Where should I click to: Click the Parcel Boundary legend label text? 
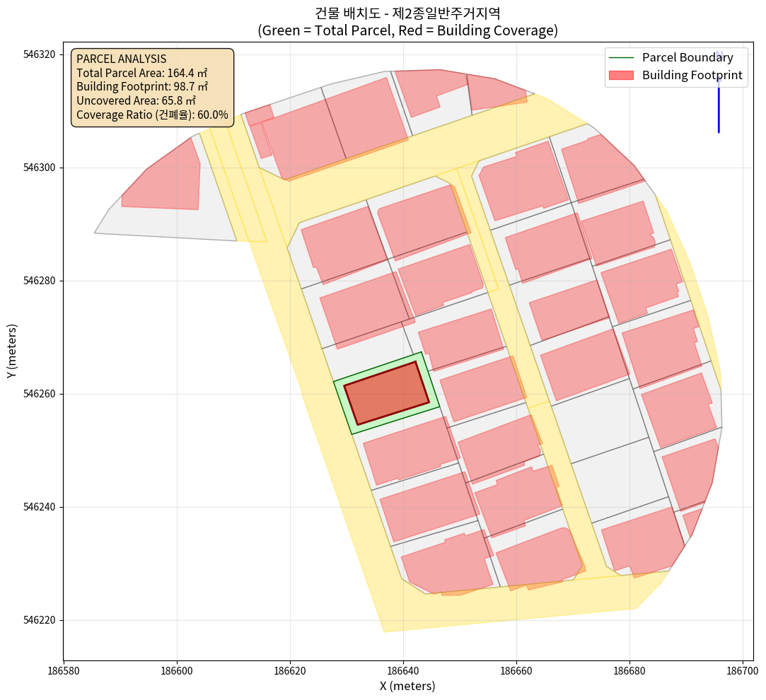click(x=687, y=58)
